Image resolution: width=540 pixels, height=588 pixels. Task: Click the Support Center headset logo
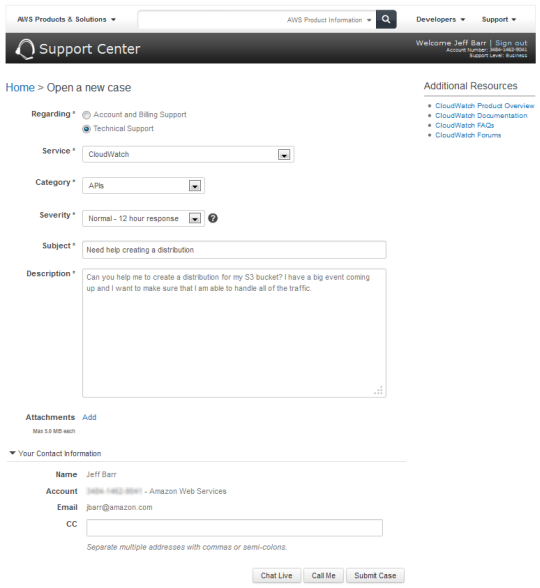pos(25,49)
